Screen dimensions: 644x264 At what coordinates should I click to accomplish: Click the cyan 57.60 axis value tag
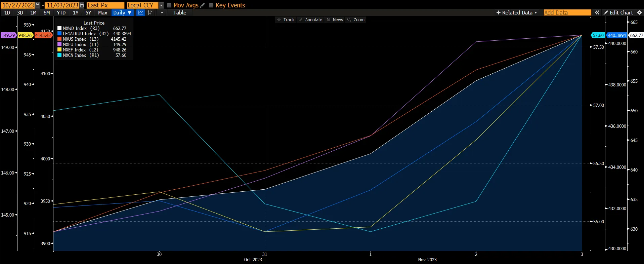598,35
